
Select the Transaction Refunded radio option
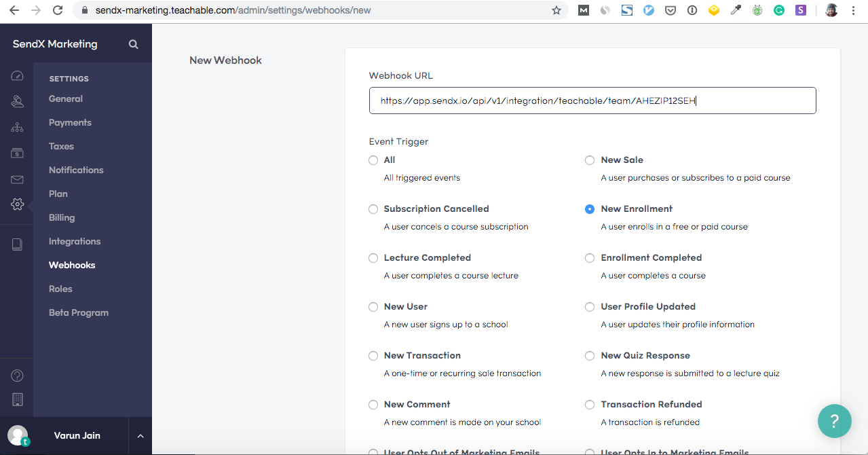[x=590, y=405]
